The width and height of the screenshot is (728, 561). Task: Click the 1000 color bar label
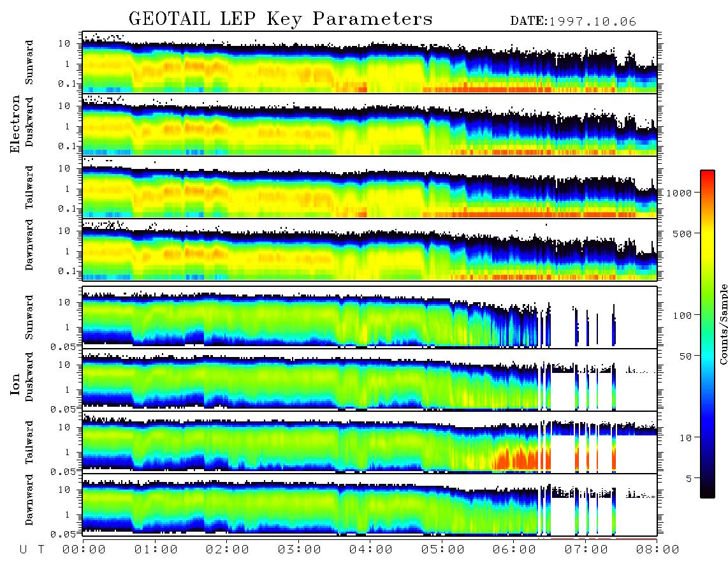(680, 193)
